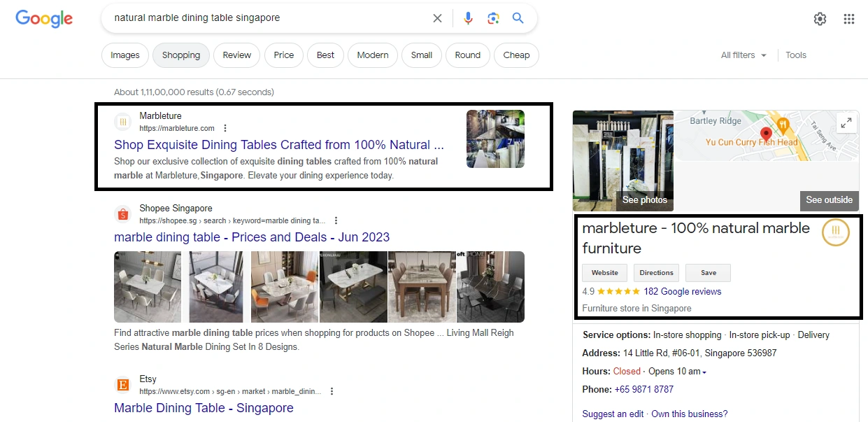Select the Review filter chip
This screenshot has width=868, height=422.
[x=237, y=55]
